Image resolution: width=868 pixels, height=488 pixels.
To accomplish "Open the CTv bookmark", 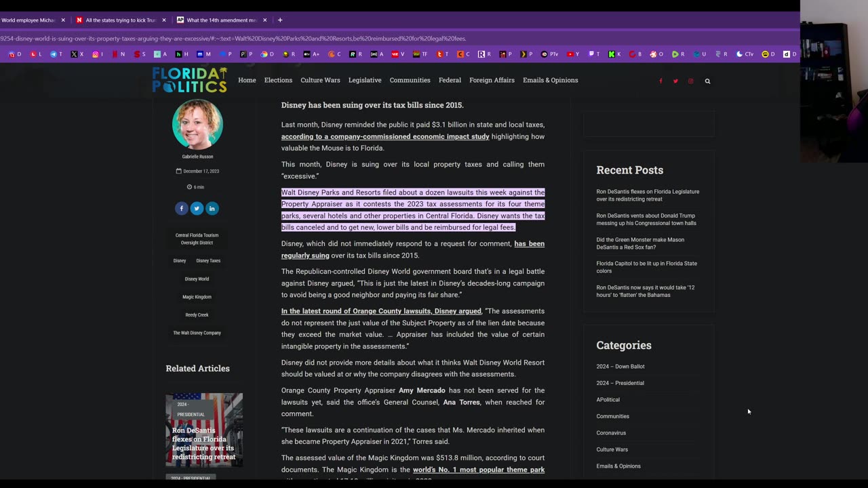I will tap(745, 54).
